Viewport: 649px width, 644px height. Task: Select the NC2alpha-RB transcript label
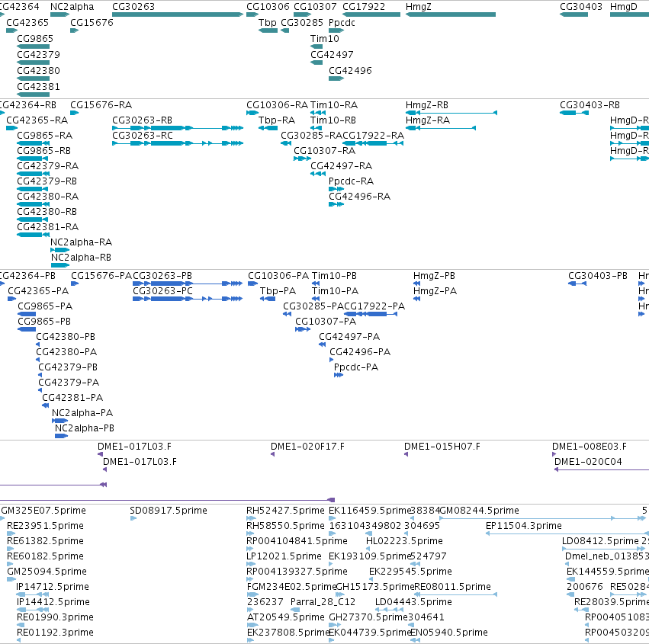click(81, 258)
